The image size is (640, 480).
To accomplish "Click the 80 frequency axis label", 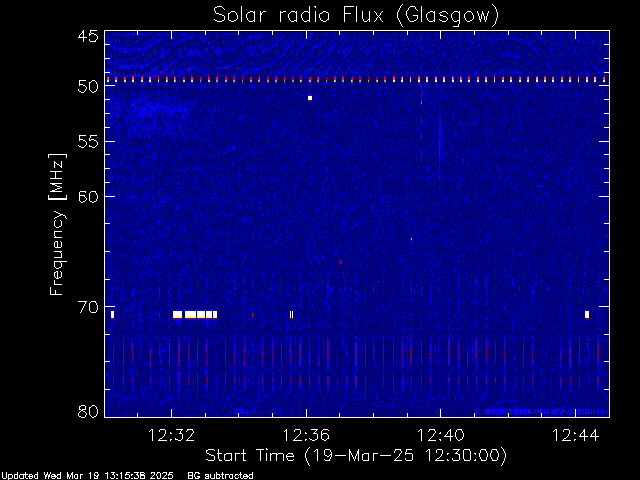I will click(88, 411).
